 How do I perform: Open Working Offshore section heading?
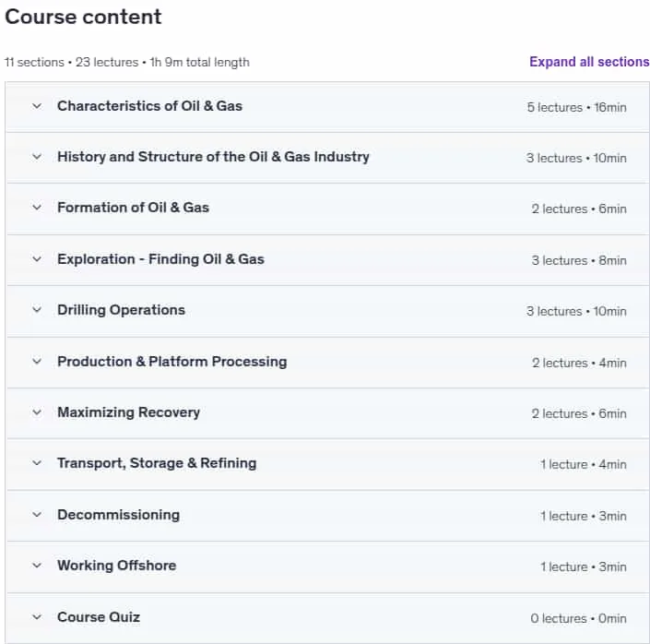point(117,566)
